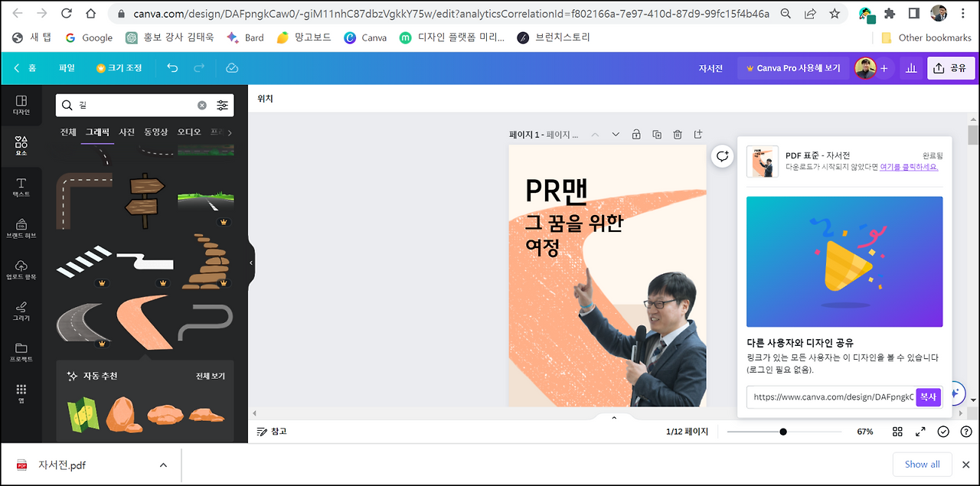Click the 복사 button to copy share link

(x=928, y=397)
